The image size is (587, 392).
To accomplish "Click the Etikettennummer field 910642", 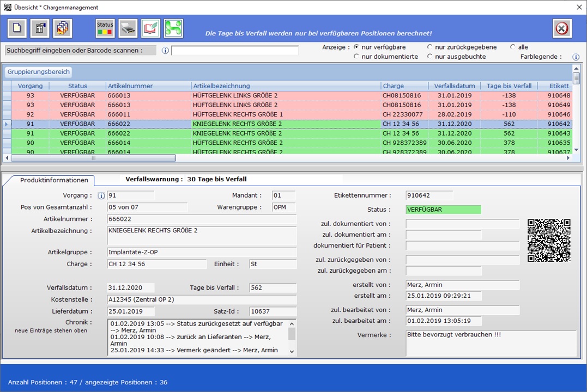I will pyautogui.click(x=429, y=195).
